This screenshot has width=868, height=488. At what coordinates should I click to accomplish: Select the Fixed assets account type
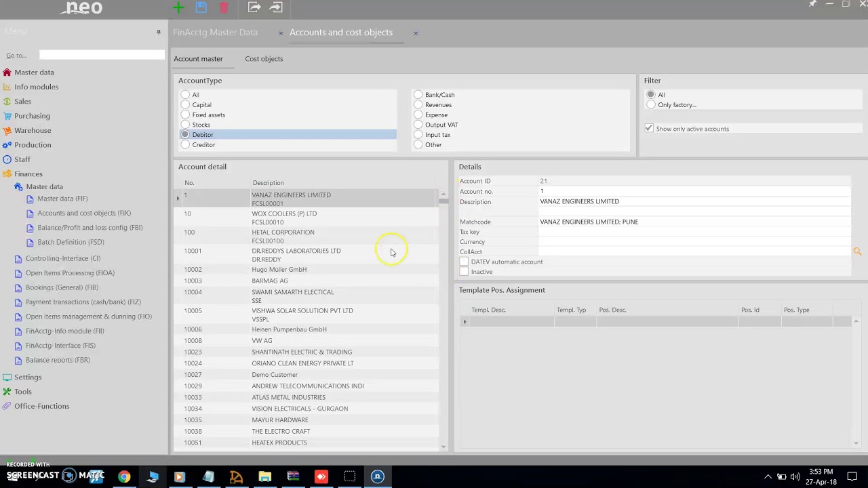[x=185, y=115]
